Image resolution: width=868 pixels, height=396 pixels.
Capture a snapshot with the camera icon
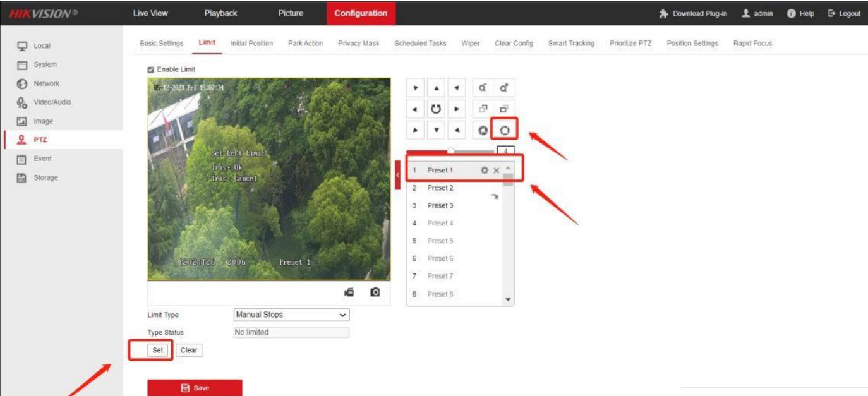click(x=375, y=292)
